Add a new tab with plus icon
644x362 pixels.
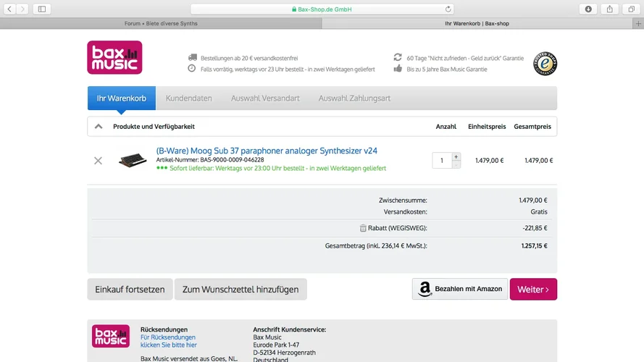click(638, 23)
